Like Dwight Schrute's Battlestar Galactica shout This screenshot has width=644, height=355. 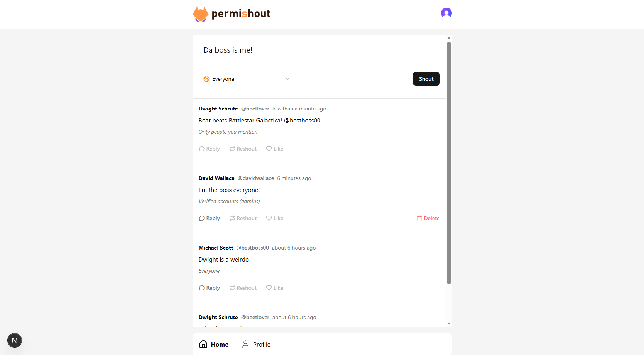[275, 149]
